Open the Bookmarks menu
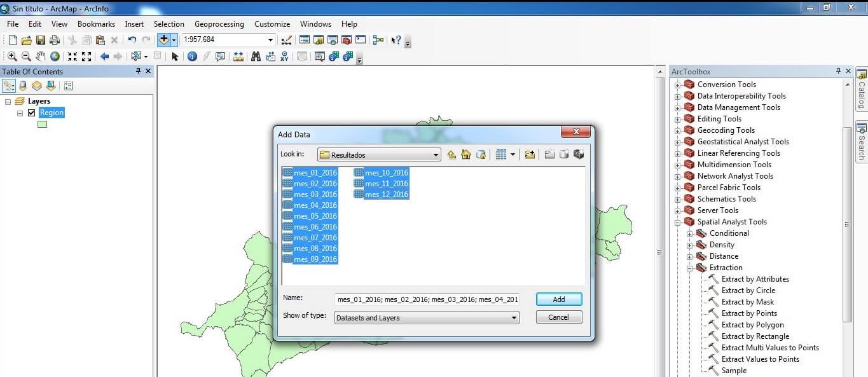Image resolution: width=868 pixels, height=377 pixels. point(96,24)
